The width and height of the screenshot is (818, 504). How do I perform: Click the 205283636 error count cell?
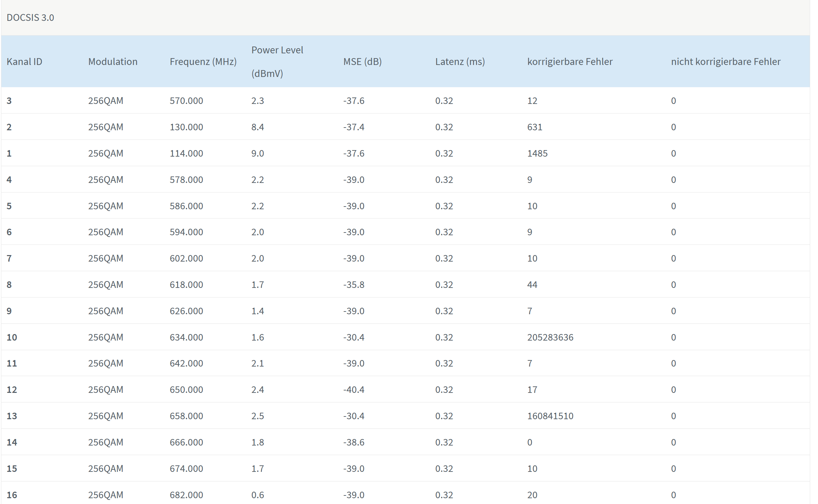[x=550, y=337]
